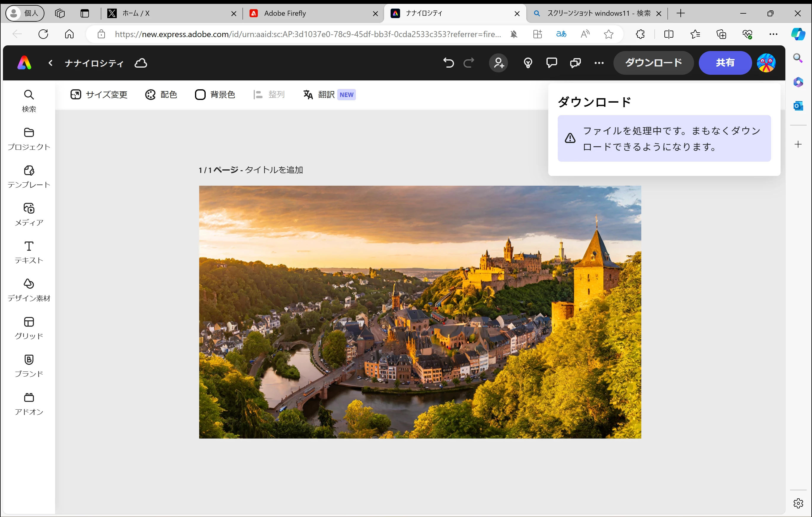Open the comments speech bubble icon
812x517 pixels.
[551, 63]
